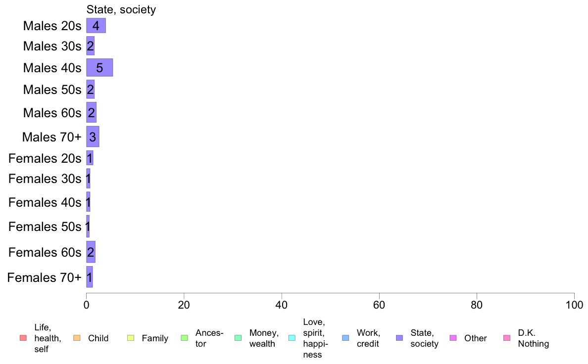588x364 pixels.
Task: Click the red Life, health, self legend swatch
Action: 23,338
